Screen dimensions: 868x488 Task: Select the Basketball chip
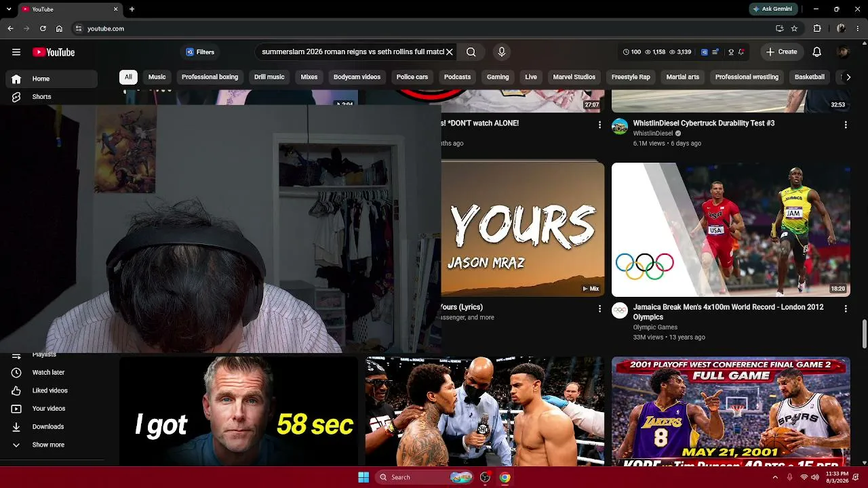pyautogui.click(x=810, y=77)
